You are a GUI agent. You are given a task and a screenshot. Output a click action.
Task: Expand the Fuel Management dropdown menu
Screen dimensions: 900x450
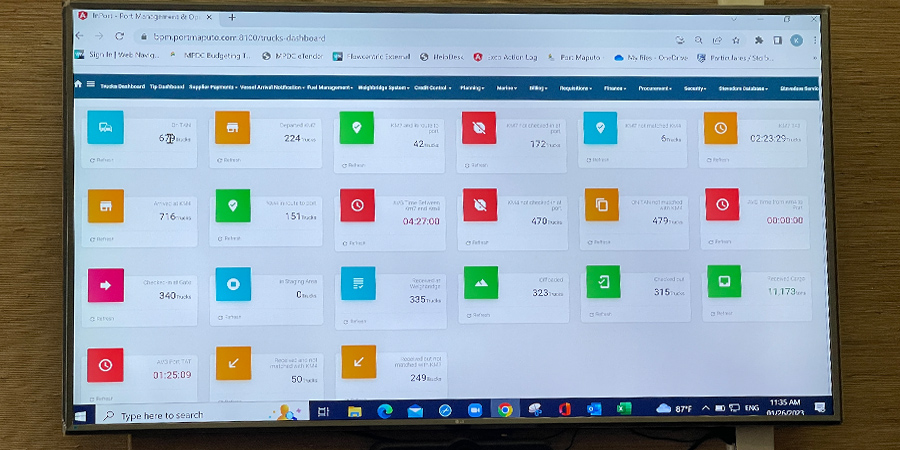tap(330, 87)
